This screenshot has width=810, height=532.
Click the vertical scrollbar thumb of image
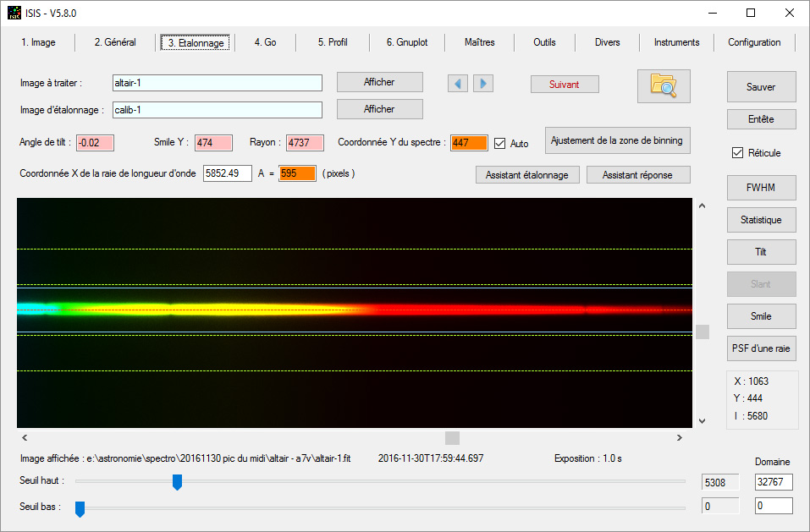702,332
